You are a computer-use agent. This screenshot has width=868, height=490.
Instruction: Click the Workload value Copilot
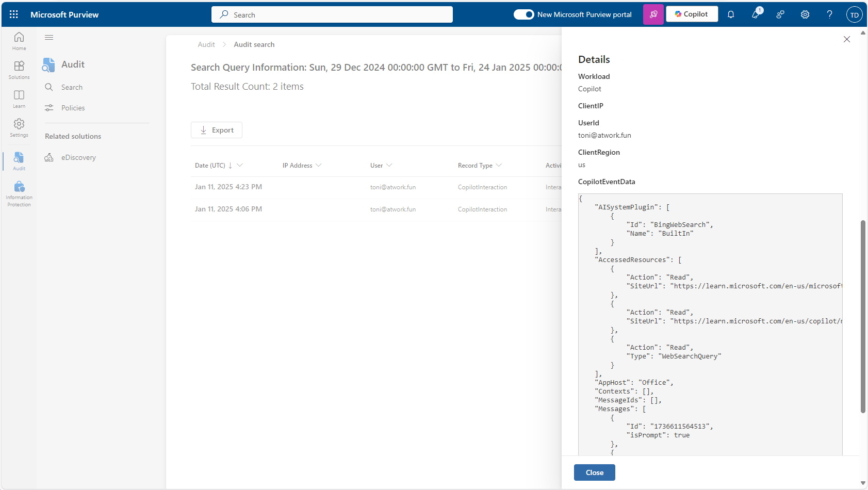pyautogui.click(x=589, y=89)
